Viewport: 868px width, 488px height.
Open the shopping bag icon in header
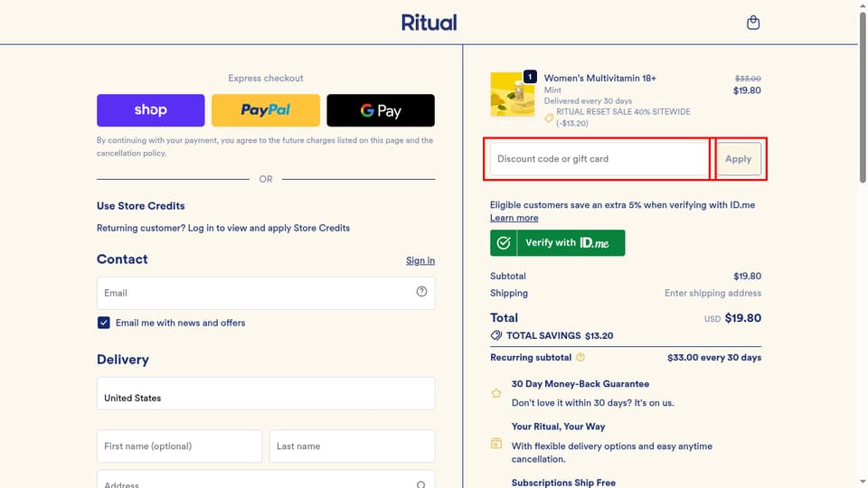[753, 23]
